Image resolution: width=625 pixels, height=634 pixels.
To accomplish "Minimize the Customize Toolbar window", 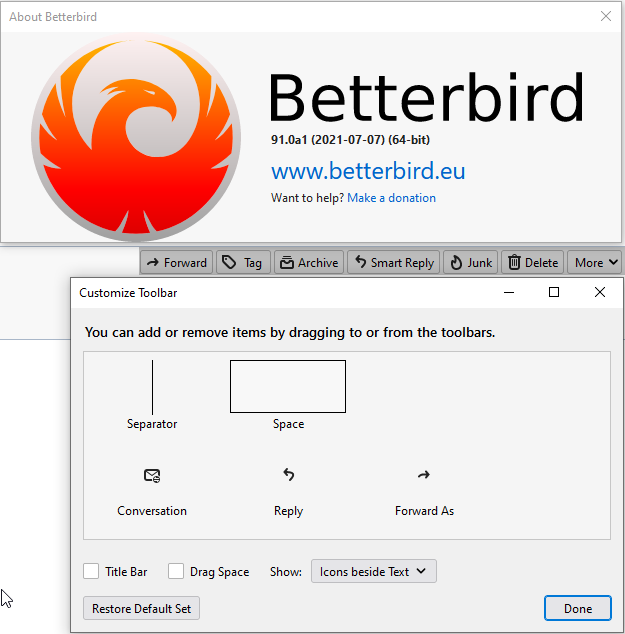I will 509,292.
